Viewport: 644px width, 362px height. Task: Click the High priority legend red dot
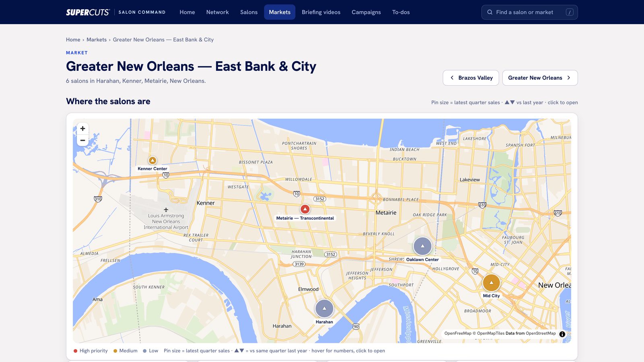(75, 351)
